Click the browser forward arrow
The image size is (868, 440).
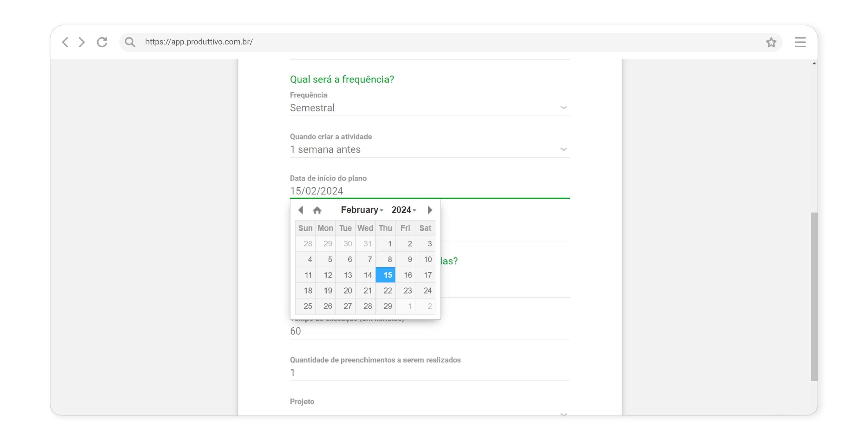tap(82, 42)
